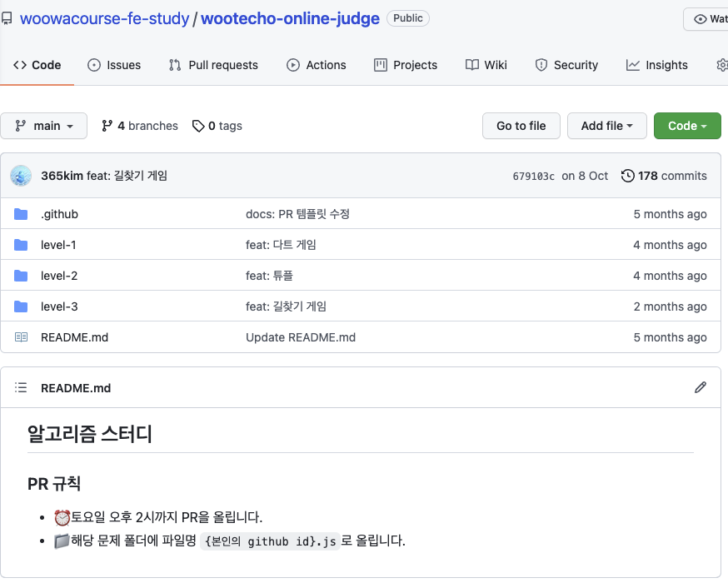This screenshot has width=728, height=588.
Task: Switch to the Issues tab
Action: point(114,65)
